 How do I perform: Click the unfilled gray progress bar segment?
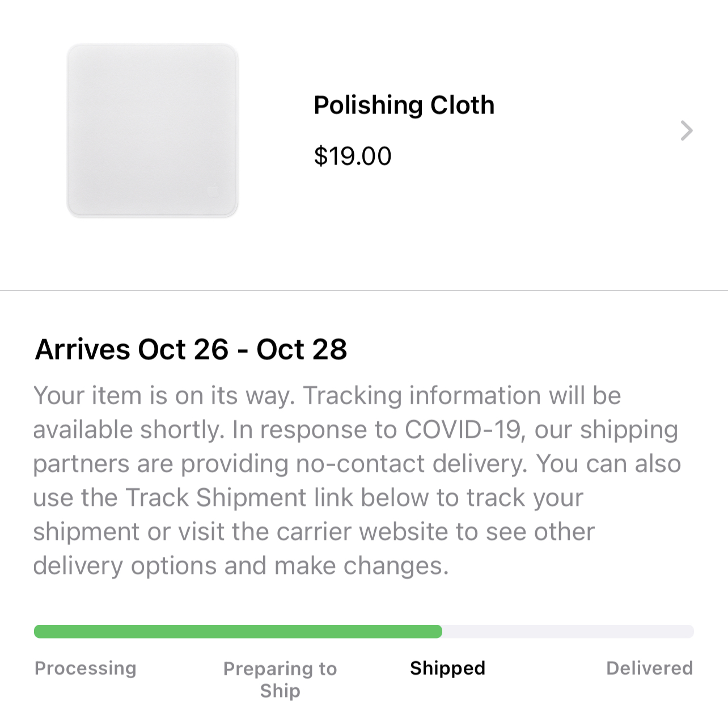567,632
